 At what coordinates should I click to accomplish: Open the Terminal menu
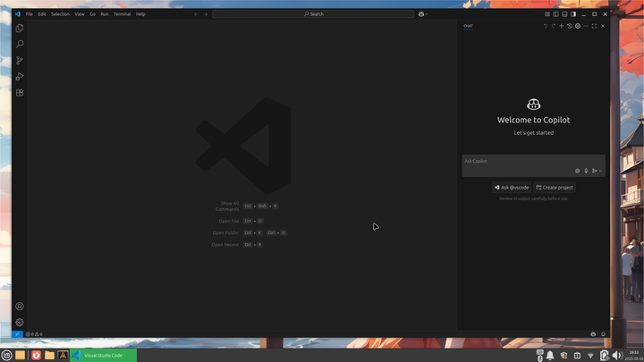pos(122,14)
